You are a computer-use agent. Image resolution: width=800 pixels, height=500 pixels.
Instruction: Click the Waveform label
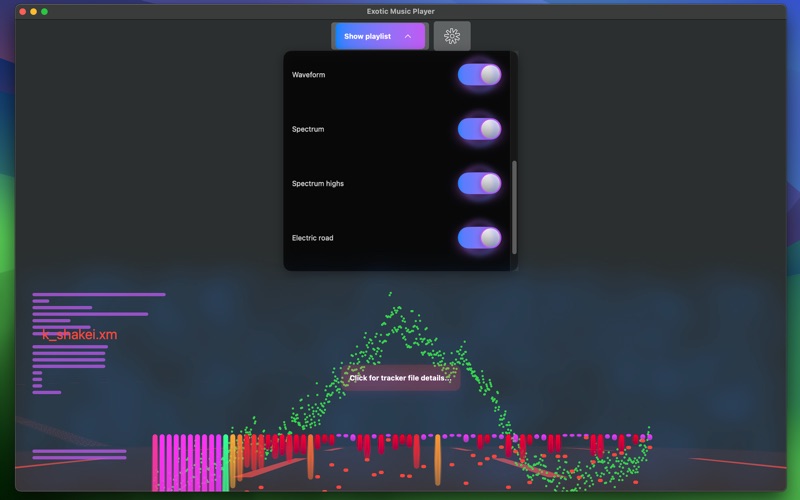pos(308,74)
